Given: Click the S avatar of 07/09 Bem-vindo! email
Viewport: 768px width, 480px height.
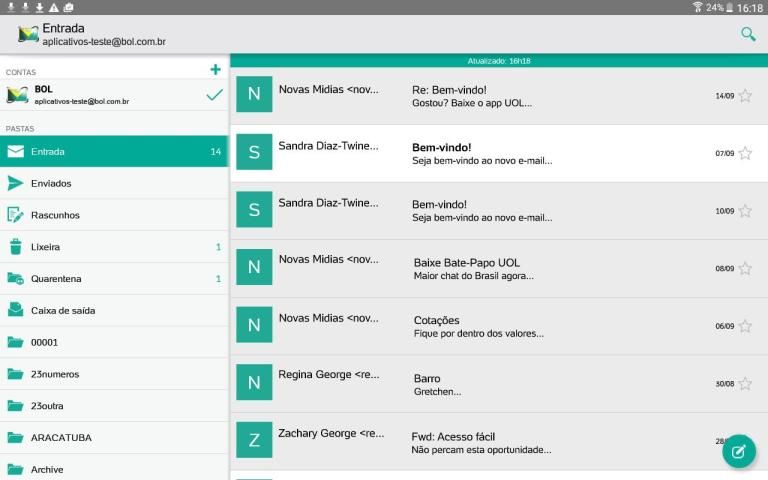Looking at the screenshot, I should (254, 152).
